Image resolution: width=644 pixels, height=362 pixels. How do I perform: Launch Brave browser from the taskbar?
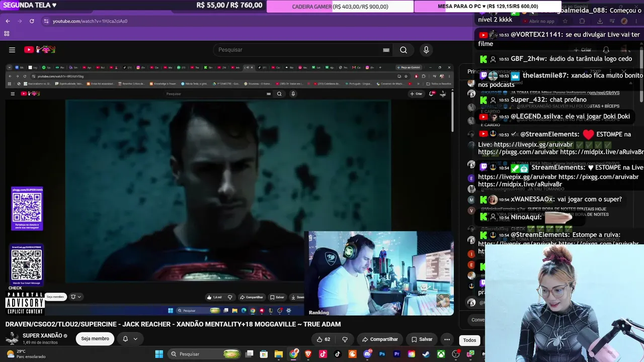pyautogui.click(x=308, y=354)
